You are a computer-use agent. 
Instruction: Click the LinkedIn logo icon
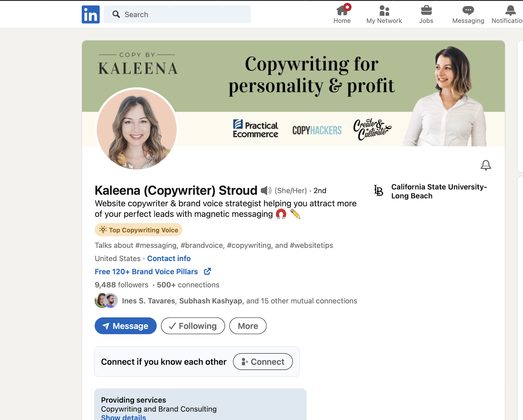click(91, 14)
